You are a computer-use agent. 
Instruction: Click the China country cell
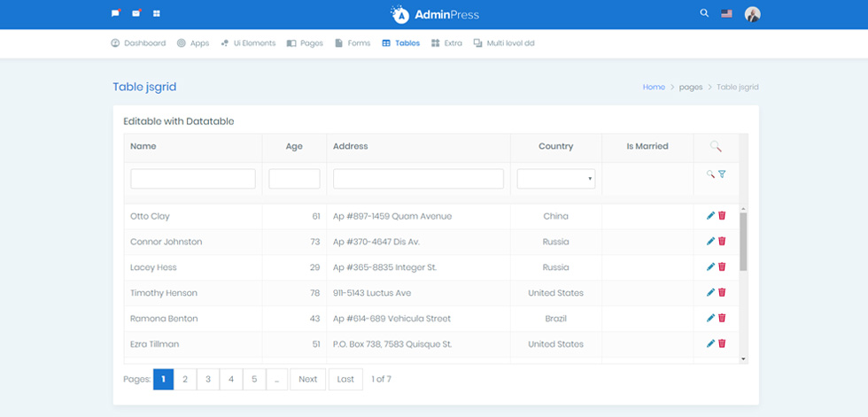556,216
